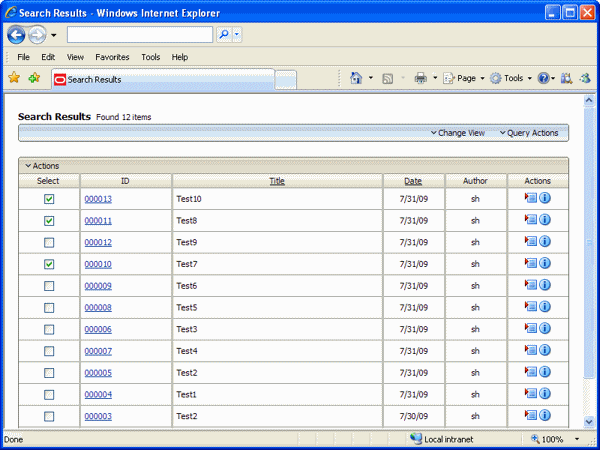The height and width of the screenshot is (450, 600).
Task: Show content info for Test3 row
Action: (x=545, y=328)
